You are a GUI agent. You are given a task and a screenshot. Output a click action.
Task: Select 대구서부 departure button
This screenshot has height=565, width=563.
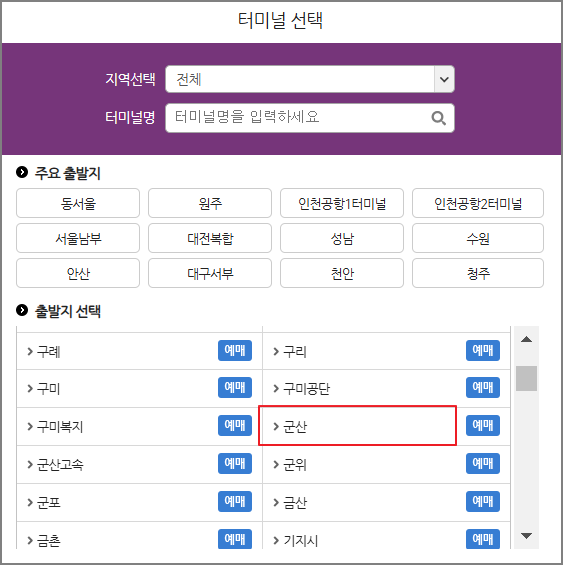210,273
